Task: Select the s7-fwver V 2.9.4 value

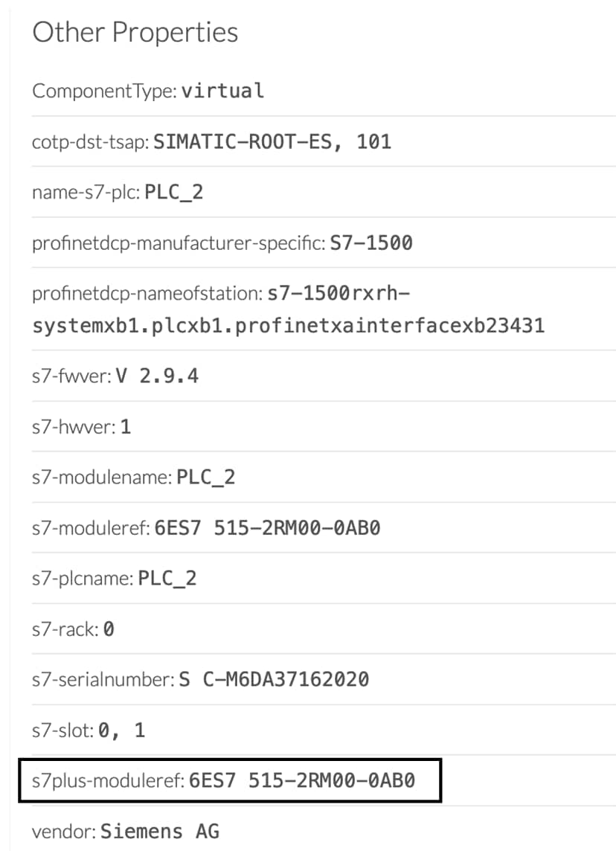Action: [x=157, y=376]
